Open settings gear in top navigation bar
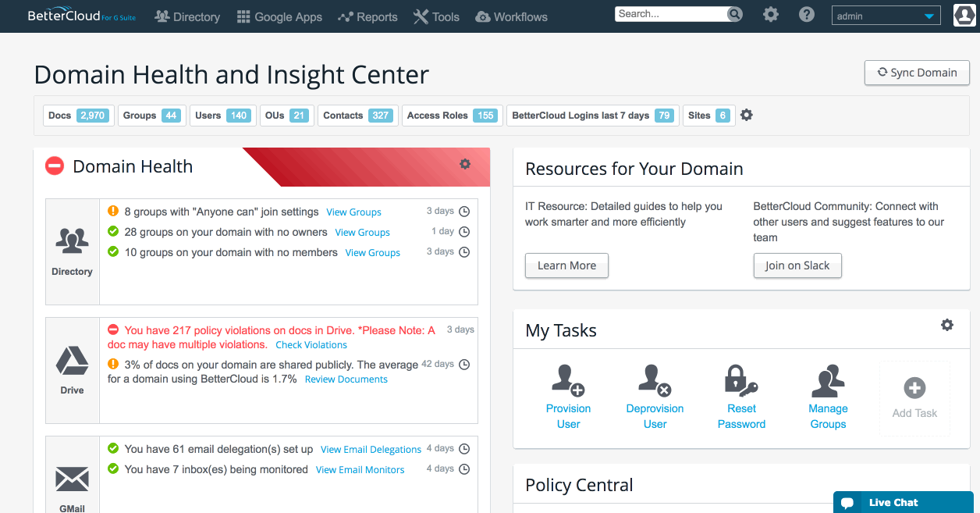Screen dimensions: 980x513 pyautogui.click(x=771, y=15)
